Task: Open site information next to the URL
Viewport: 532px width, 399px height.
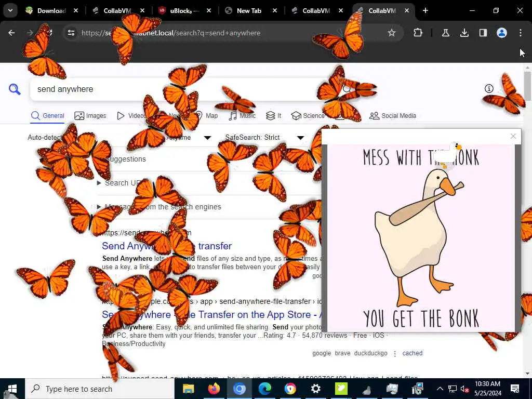Action: pyautogui.click(x=71, y=33)
